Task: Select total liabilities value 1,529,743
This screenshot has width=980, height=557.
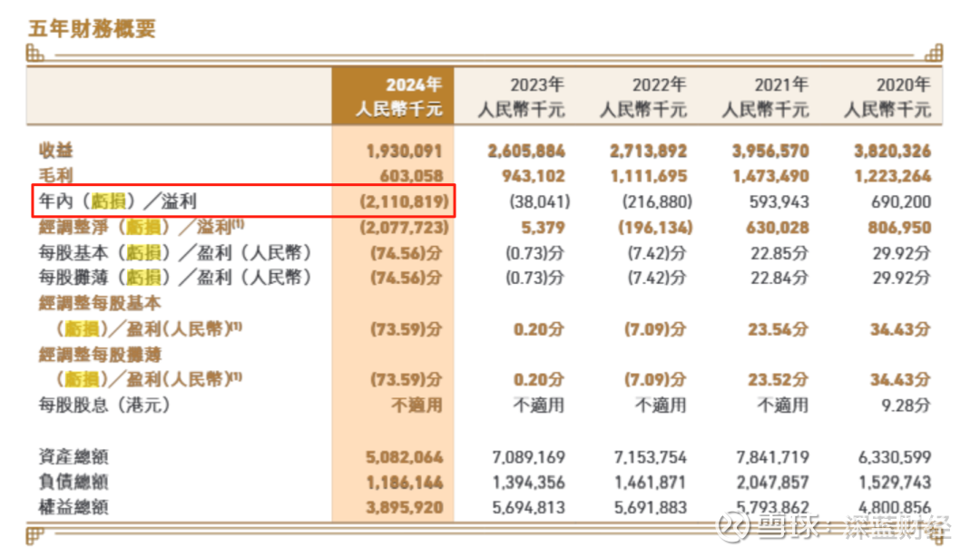Action: (895, 483)
